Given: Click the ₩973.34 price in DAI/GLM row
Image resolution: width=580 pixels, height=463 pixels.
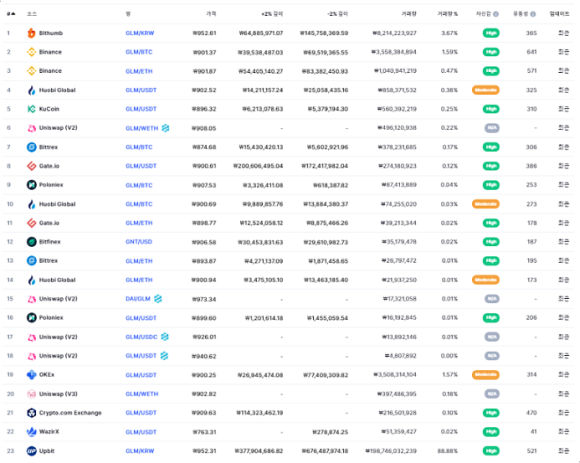Looking at the screenshot, I should click(204, 299).
